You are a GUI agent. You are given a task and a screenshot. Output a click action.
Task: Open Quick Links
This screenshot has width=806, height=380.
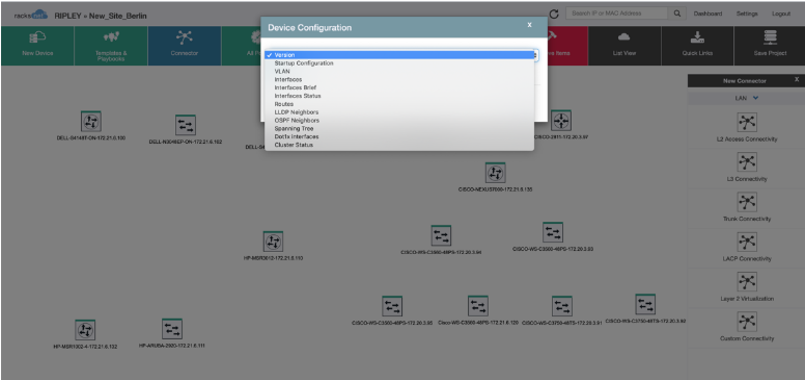tap(697, 46)
